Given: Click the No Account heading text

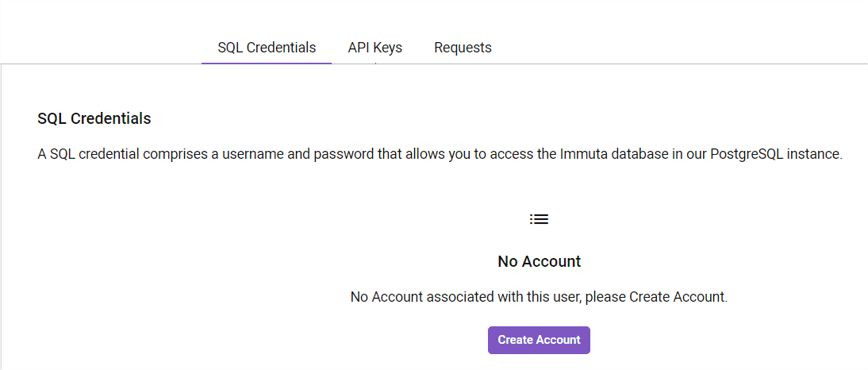Looking at the screenshot, I should 540,261.
